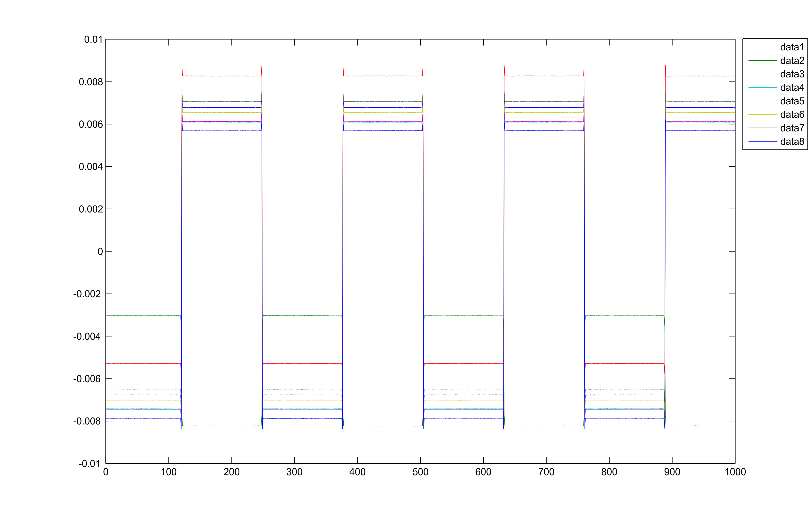Select the magenta line sample beside data5

click(763, 101)
